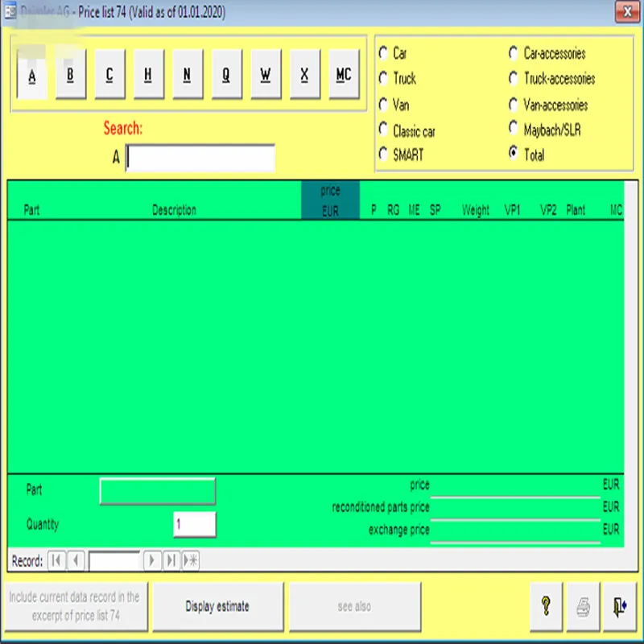Click the MC column header
This screenshot has width=644, height=644.
pyautogui.click(x=616, y=210)
